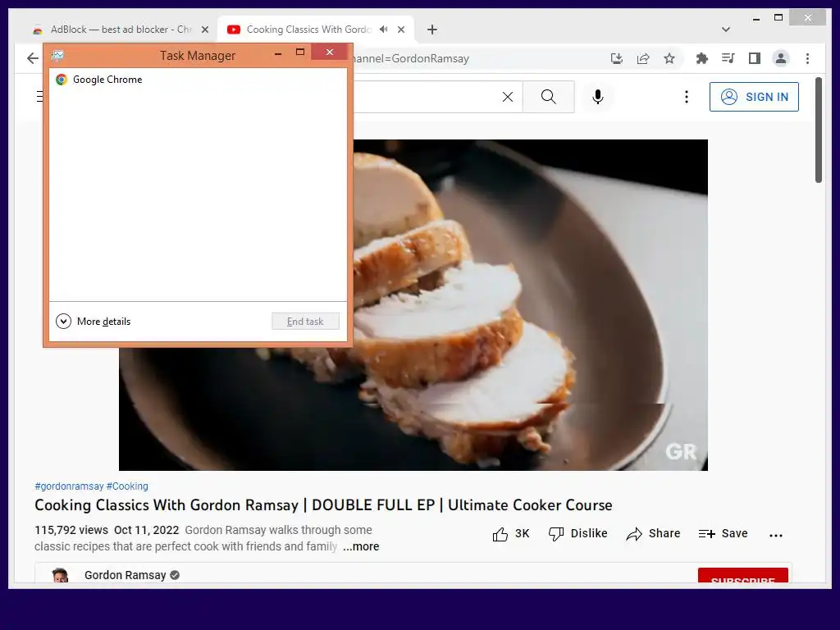Open YouTube settings three-dot menu

(x=687, y=97)
